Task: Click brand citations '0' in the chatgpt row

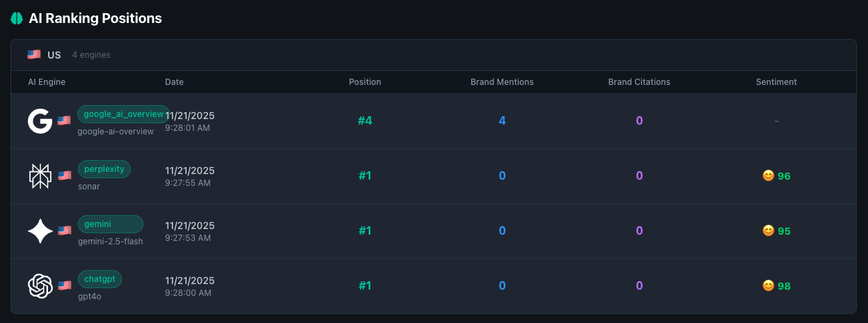Action: coord(639,286)
